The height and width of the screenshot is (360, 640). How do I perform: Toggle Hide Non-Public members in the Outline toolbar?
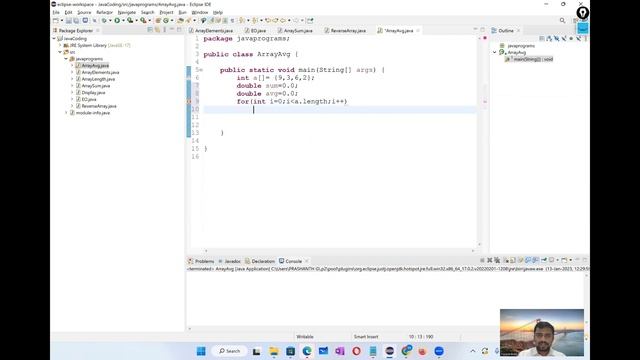pos(571,38)
